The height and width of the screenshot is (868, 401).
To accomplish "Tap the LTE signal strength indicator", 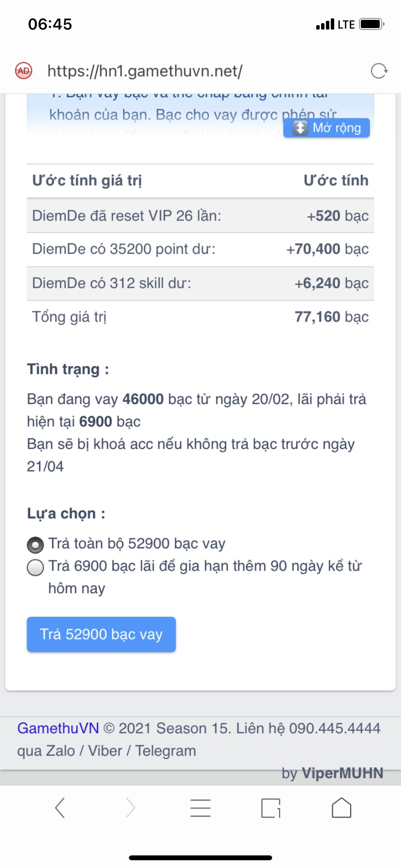I will [x=325, y=25].
